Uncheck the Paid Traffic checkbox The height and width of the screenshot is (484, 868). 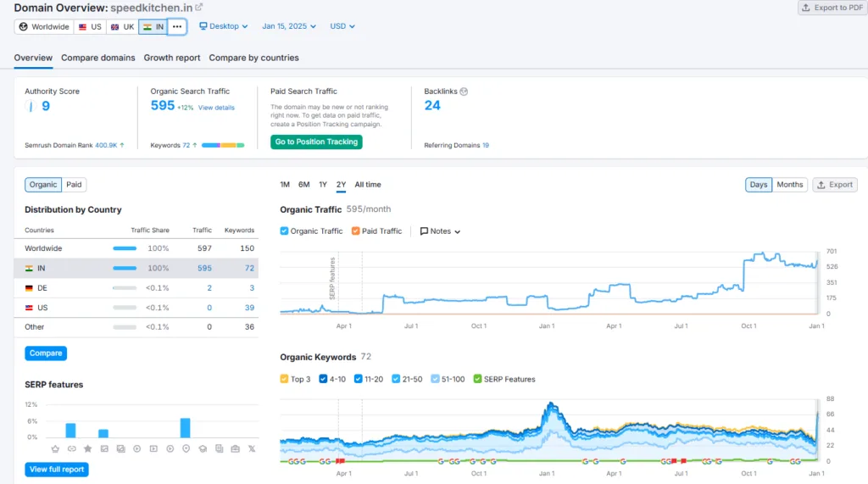point(355,231)
